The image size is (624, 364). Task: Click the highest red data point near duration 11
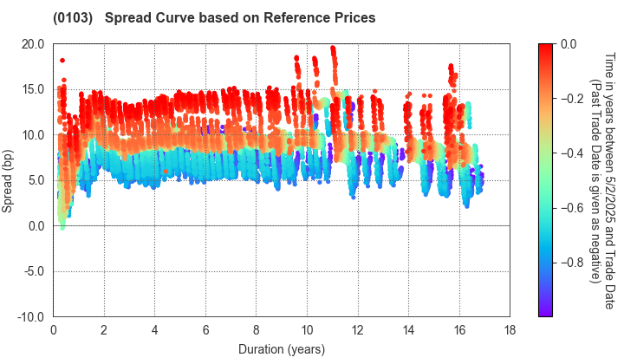click(333, 49)
